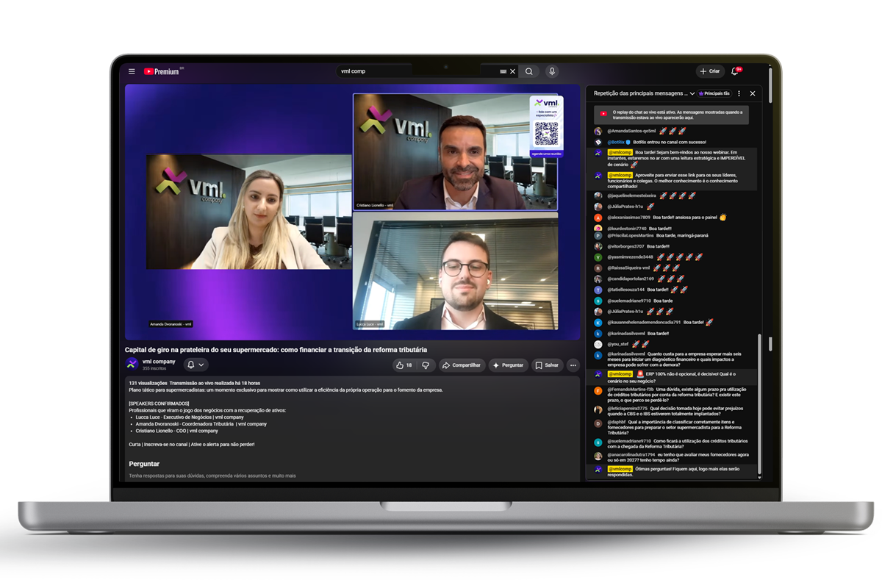Start voice search with the microphone
Image resolution: width=882 pixels, height=588 pixels.
click(x=551, y=71)
